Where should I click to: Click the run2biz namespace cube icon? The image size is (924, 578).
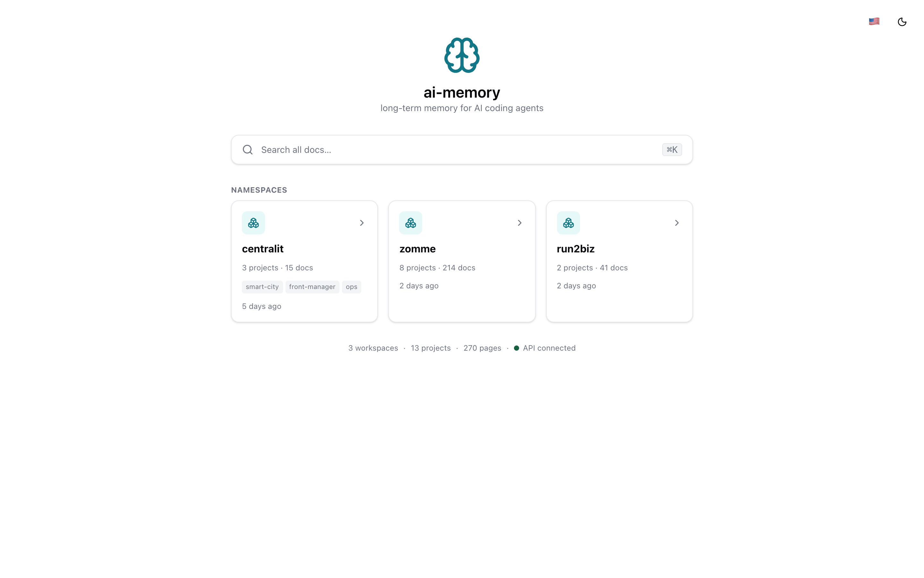(x=568, y=223)
